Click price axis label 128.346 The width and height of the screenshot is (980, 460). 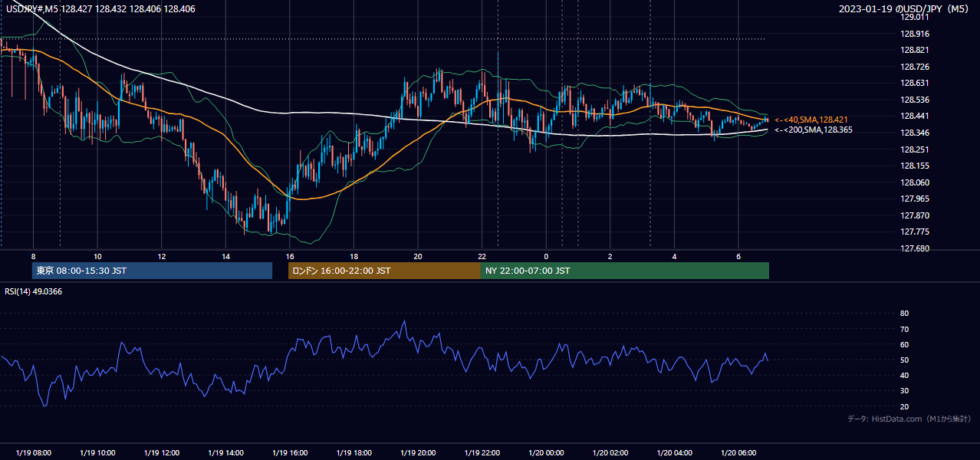click(x=914, y=133)
